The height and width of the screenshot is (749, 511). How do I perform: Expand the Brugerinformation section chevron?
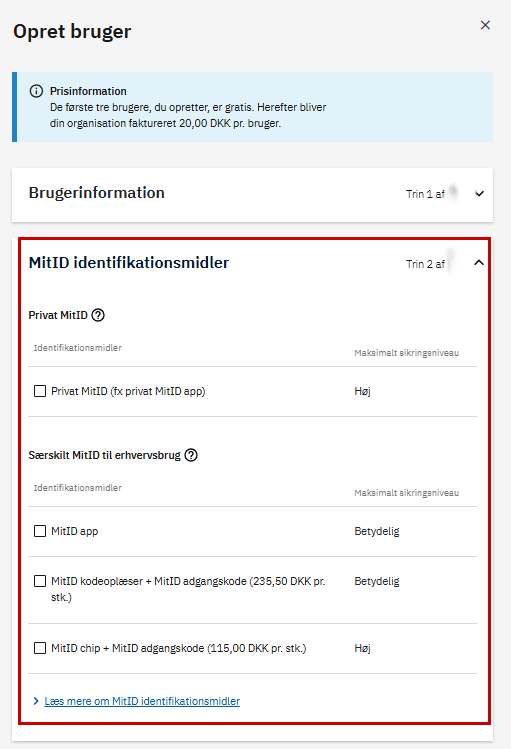pos(479,193)
